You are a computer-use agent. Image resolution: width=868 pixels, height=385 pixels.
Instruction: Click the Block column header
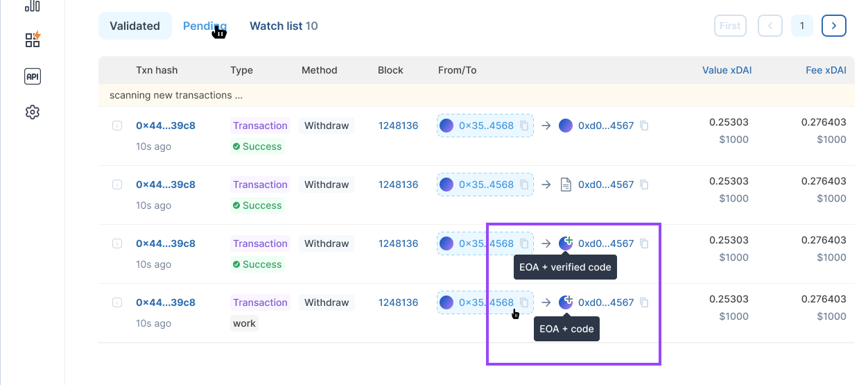390,70
